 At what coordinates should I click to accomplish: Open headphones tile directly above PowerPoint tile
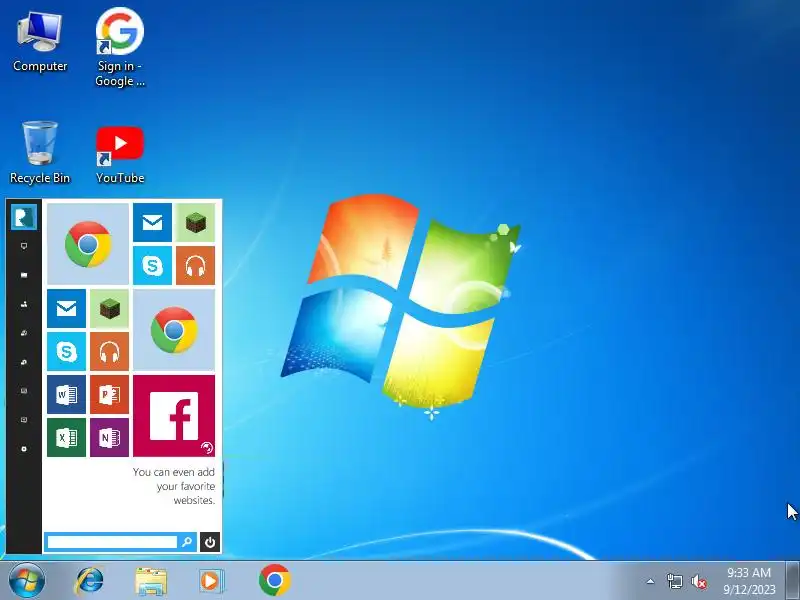(109, 352)
